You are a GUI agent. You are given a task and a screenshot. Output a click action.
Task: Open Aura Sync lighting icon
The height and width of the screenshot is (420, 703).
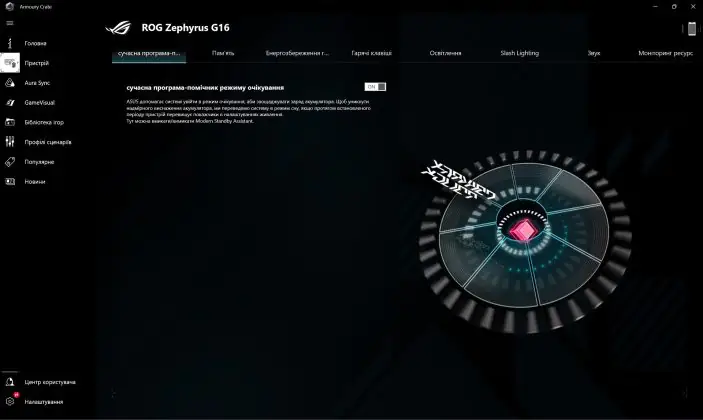[x=10, y=82]
